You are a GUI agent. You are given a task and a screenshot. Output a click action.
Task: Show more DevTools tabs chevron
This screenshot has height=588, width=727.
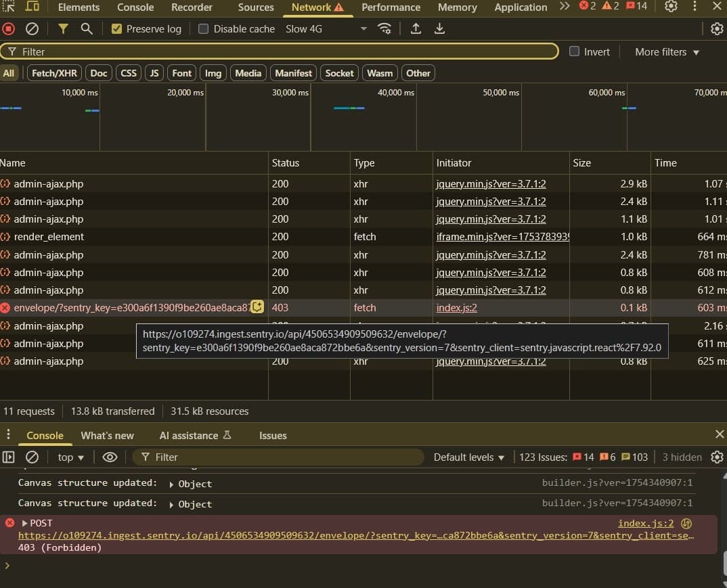(565, 7)
